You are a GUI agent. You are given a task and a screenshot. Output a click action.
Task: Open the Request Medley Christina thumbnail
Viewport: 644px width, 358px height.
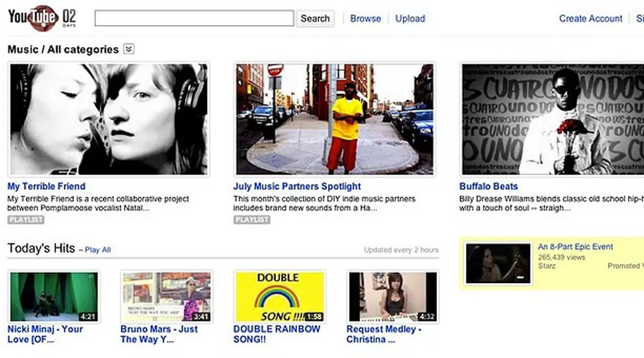pyautogui.click(x=393, y=297)
